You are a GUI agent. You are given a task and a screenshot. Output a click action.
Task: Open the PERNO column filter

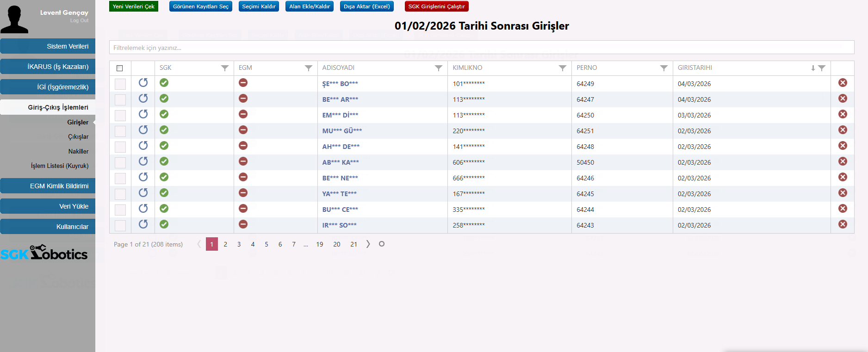point(664,68)
